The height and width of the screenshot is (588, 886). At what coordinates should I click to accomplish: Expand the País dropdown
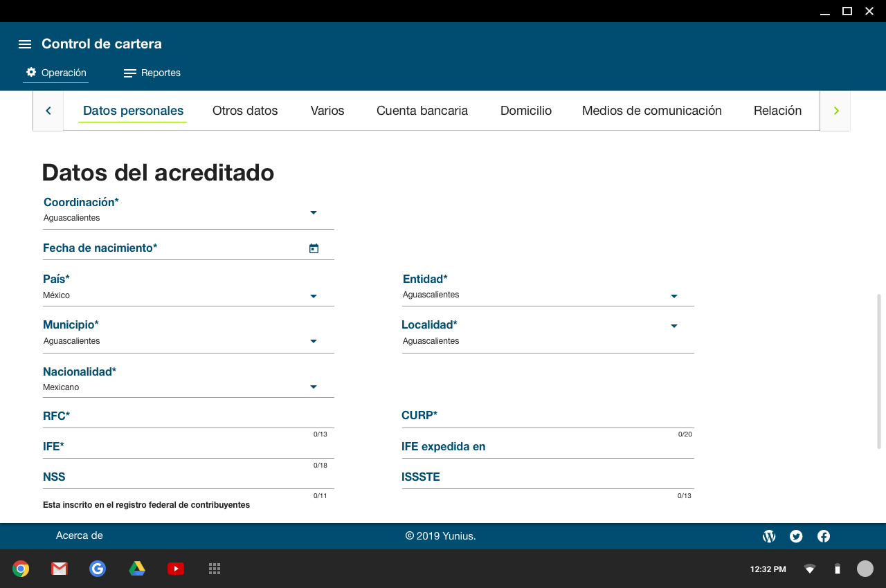(x=313, y=296)
